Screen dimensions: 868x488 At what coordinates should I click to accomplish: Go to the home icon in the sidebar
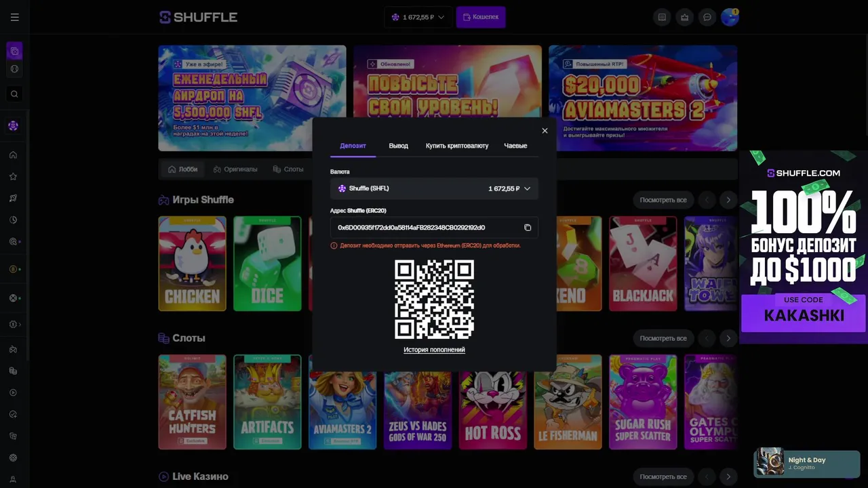pos(13,155)
